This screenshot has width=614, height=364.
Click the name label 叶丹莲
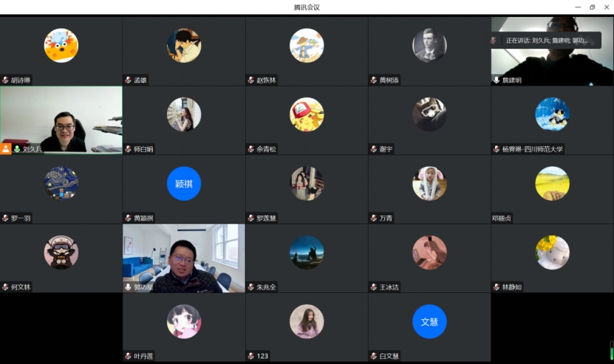[x=143, y=356]
